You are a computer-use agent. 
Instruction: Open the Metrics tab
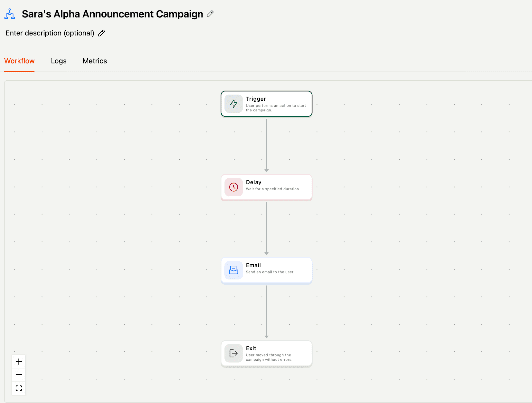click(x=94, y=61)
